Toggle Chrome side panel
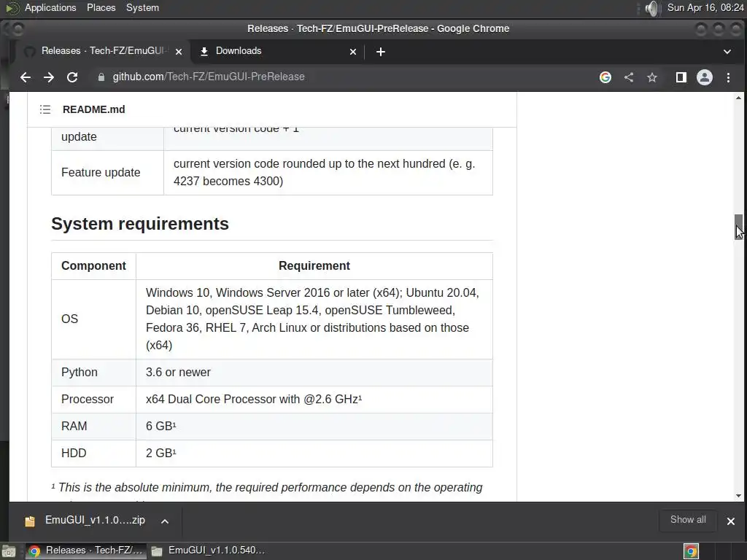 681,77
